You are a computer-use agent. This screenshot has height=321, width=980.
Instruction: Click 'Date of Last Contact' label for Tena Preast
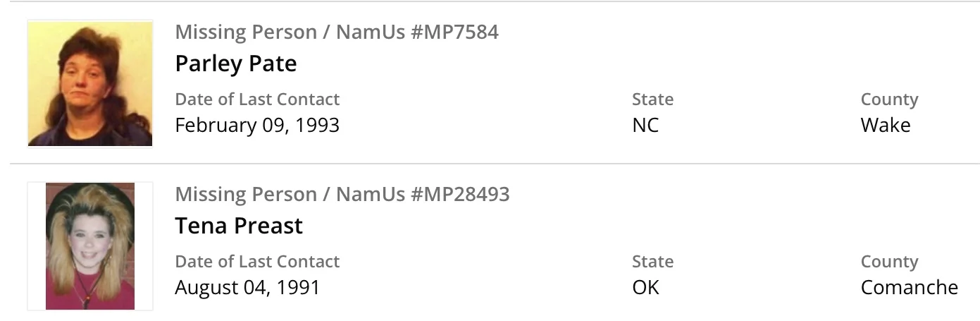pyautogui.click(x=257, y=262)
